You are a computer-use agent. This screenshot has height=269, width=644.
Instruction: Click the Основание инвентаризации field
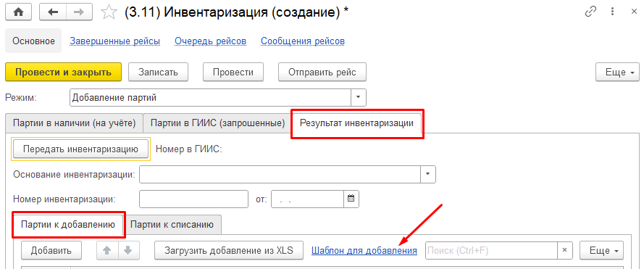[280, 174]
